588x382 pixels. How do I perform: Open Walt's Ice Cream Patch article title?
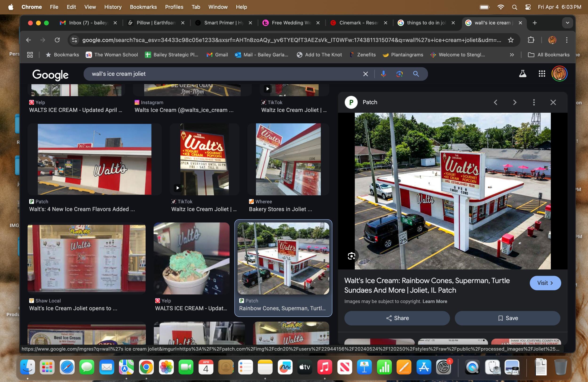tap(427, 285)
